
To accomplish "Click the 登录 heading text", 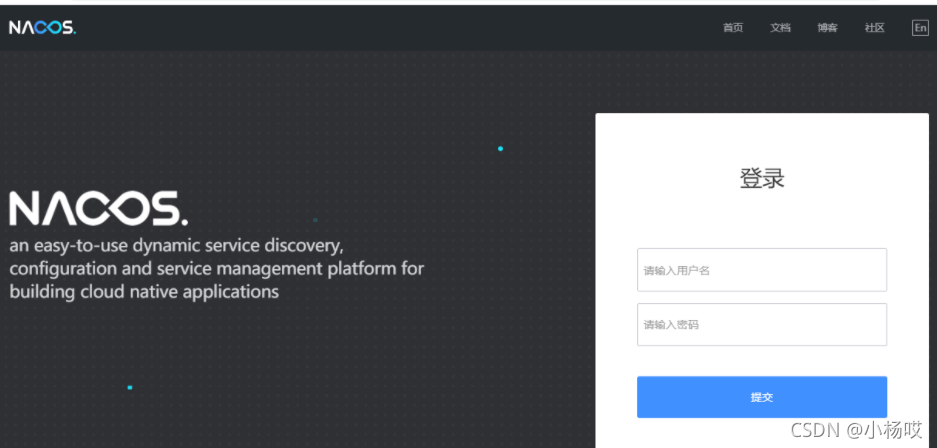I will [762, 179].
